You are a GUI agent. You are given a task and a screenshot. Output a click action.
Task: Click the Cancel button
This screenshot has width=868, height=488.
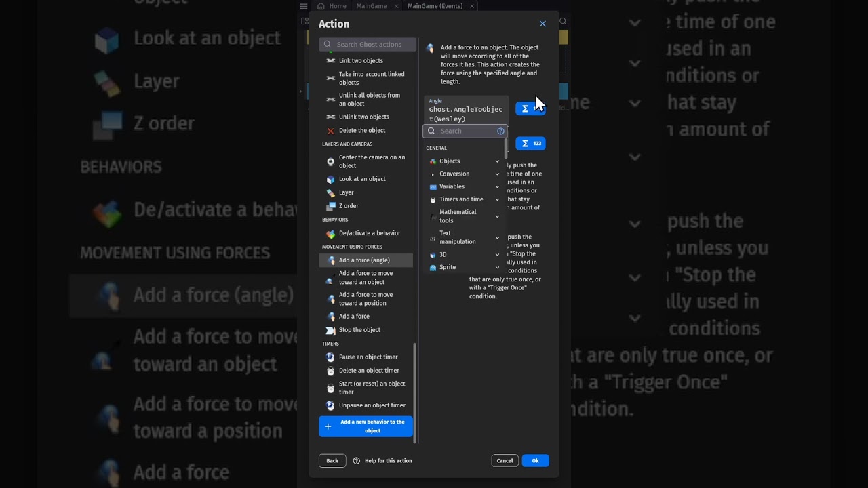coord(505,461)
